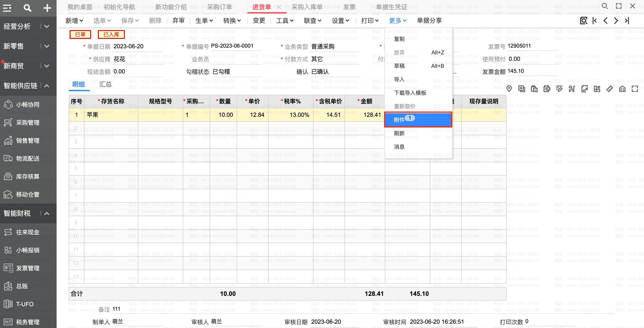Click the ruler icon in detail toolbar

point(609,89)
